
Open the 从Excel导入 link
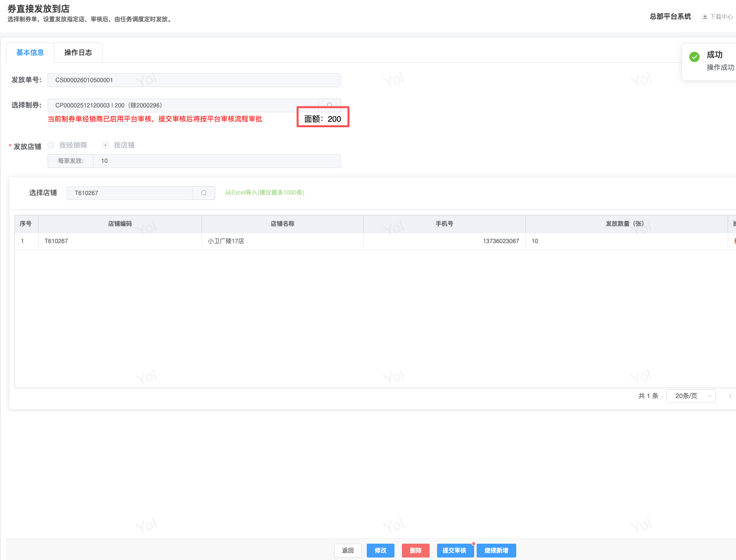coord(265,193)
